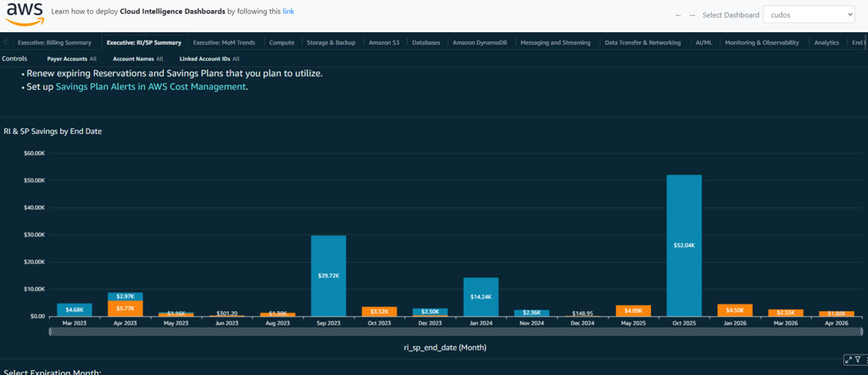Screen dimensions: 868x375
Task: Click the orange $5.77K Apr 2023 segment
Action: [125, 308]
